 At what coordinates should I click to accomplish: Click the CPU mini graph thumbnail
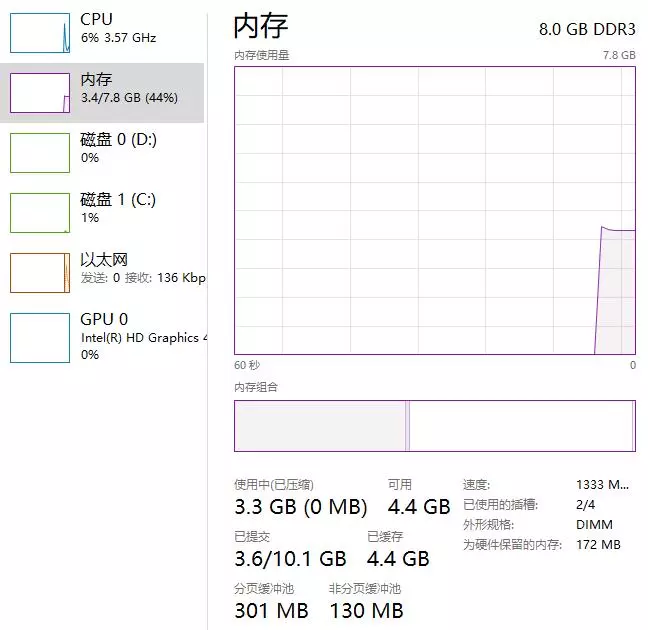(x=40, y=33)
